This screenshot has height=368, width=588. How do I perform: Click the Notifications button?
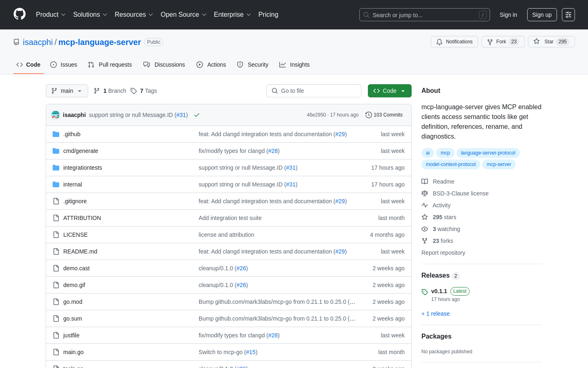point(454,42)
